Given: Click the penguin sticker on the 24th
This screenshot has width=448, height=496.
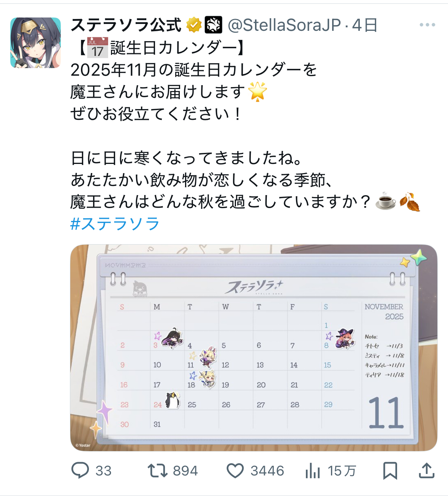Looking at the screenshot, I should point(172,400).
